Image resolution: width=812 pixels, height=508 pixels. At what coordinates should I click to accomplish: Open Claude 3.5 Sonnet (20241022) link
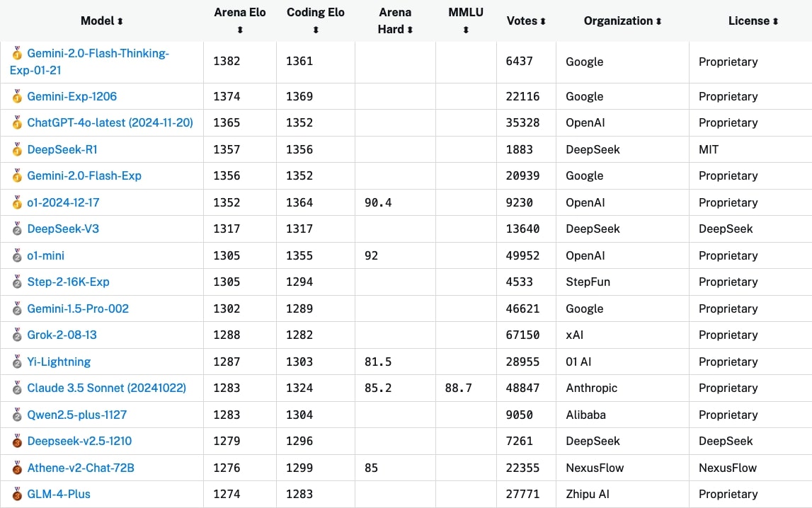(106, 388)
